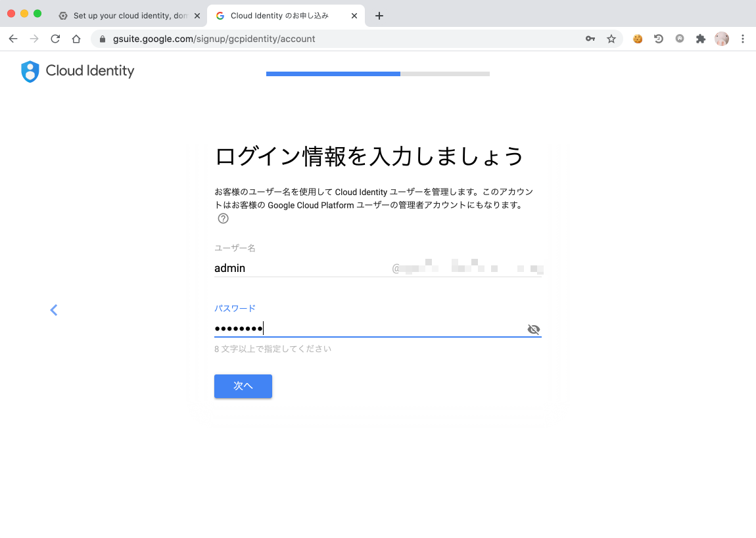756x538 pixels.
Task: Click the macOS yellow minimize button
Action: 24,14
